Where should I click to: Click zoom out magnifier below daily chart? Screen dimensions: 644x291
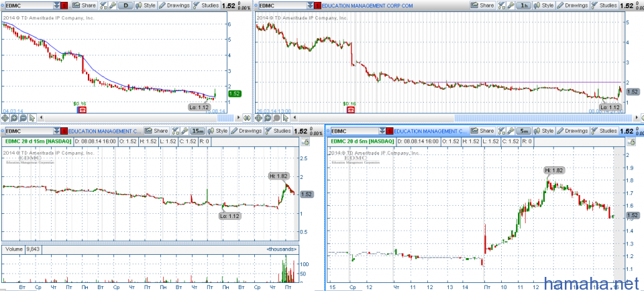(x=23, y=118)
